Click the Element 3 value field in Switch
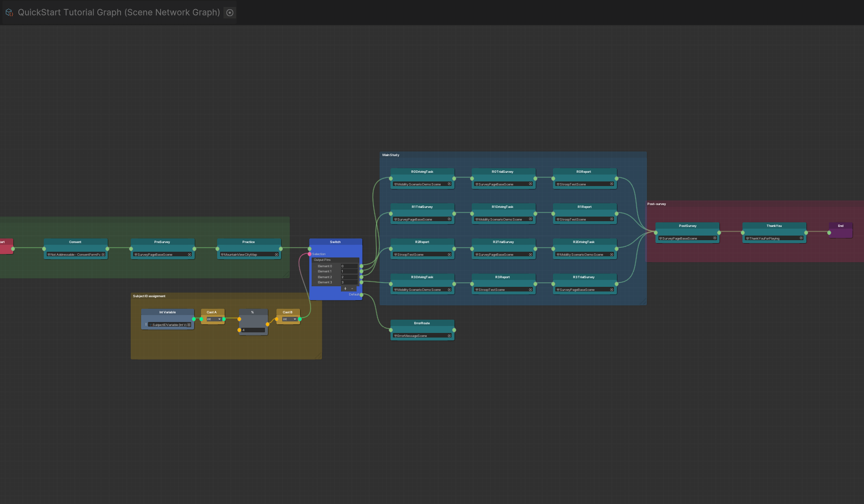 point(349,282)
